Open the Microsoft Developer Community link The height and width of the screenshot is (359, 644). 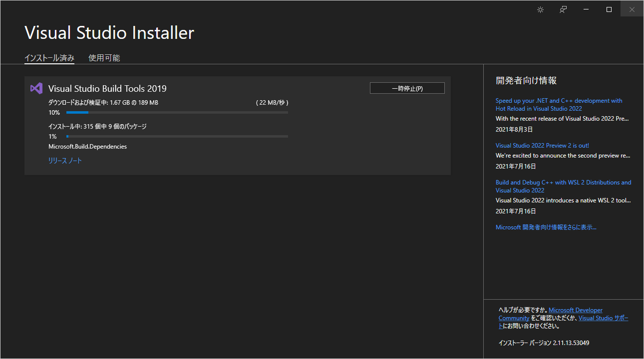[x=575, y=310]
